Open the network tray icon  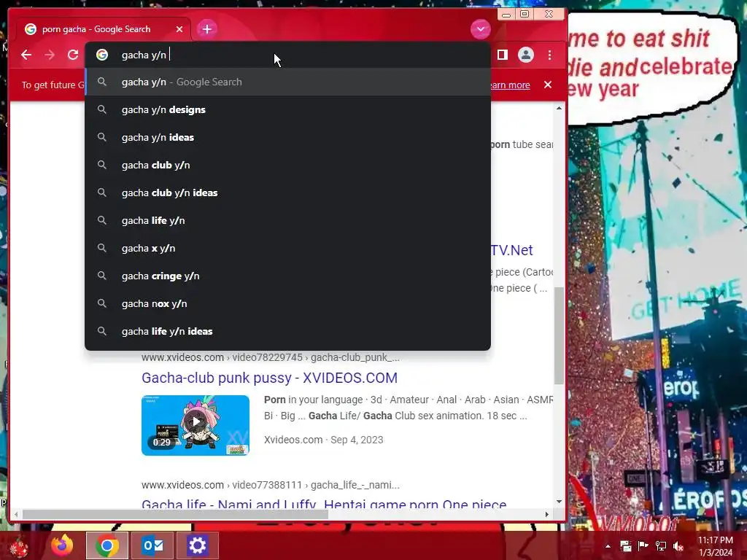tap(661, 546)
